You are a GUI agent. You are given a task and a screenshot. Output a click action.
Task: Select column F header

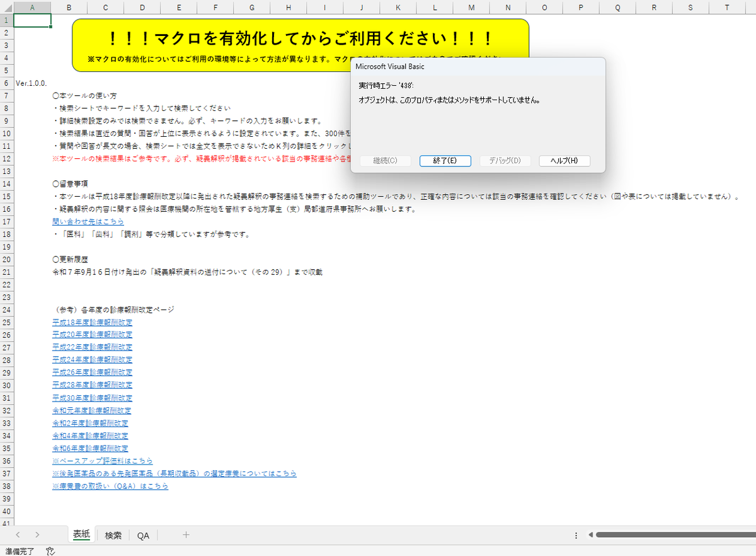[215, 7]
